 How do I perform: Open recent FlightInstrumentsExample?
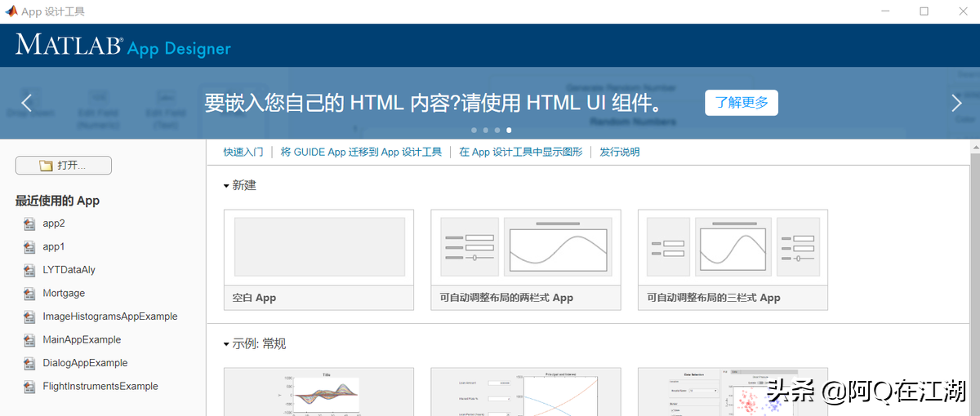[100, 387]
